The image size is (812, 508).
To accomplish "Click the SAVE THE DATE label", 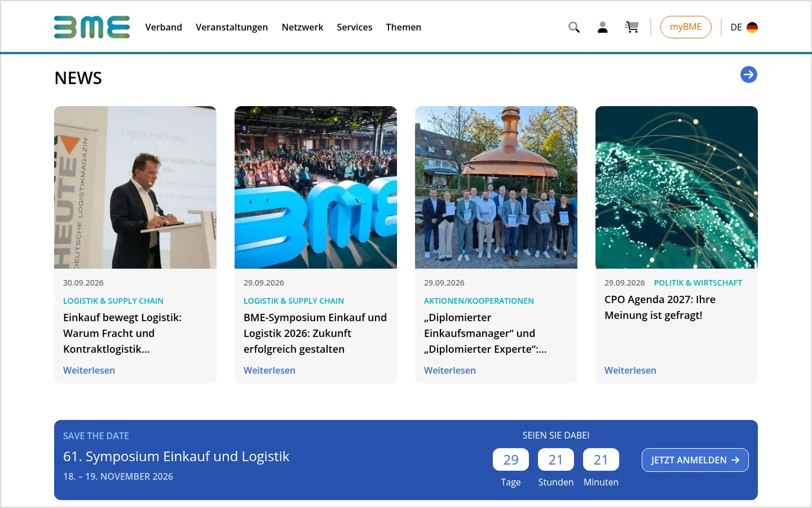I will click(x=96, y=436).
